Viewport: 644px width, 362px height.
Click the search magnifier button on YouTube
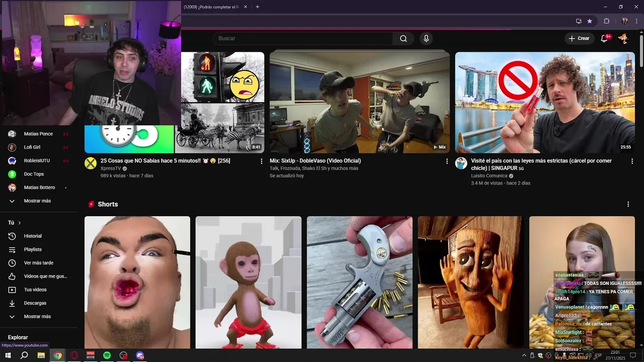click(404, 39)
